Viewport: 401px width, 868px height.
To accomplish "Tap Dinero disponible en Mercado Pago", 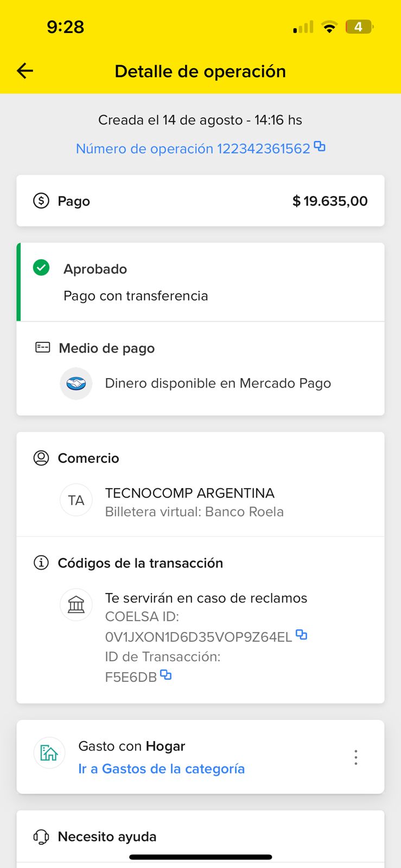I will pyautogui.click(x=218, y=384).
